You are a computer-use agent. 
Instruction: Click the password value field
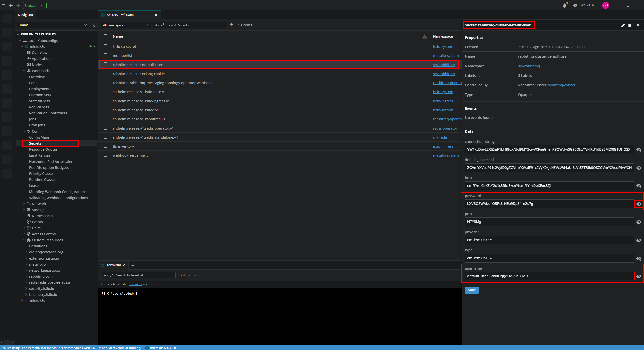pyautogui.click(x=549, y=204)
